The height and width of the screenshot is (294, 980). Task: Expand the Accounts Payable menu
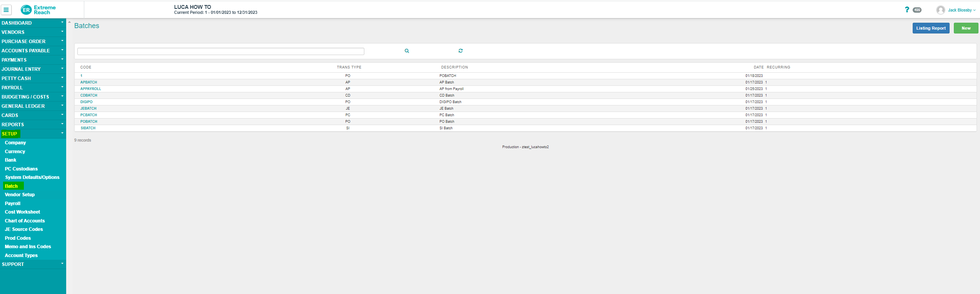pos(33,50)
